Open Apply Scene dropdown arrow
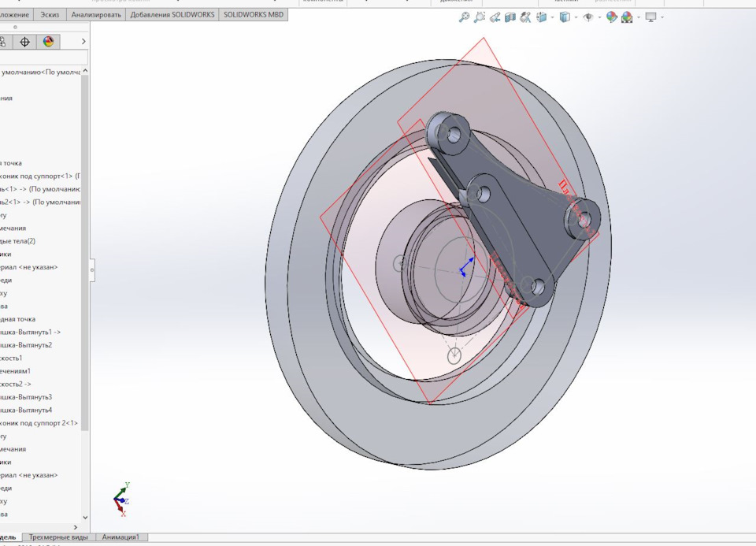Screen dimensions: 756x546 point(639,17)
